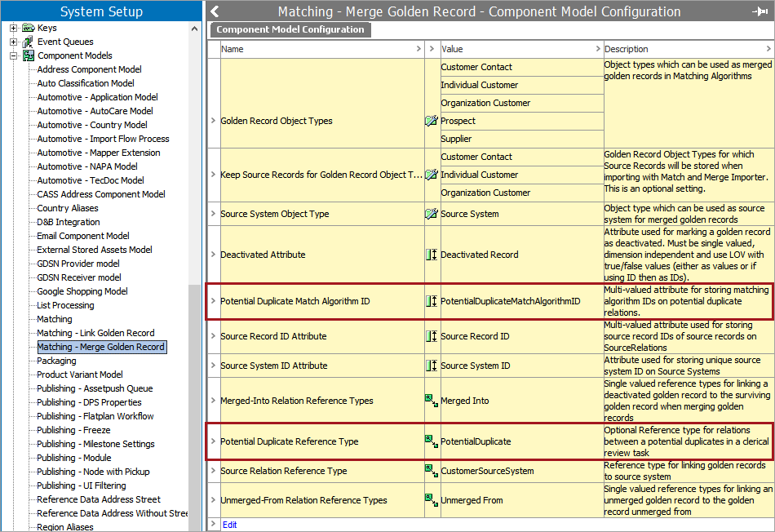Click the Potential Duplicate Match Algorithm ID attribute icon
This screenshot has height=532, width=775.
click(x=432, y=301)
